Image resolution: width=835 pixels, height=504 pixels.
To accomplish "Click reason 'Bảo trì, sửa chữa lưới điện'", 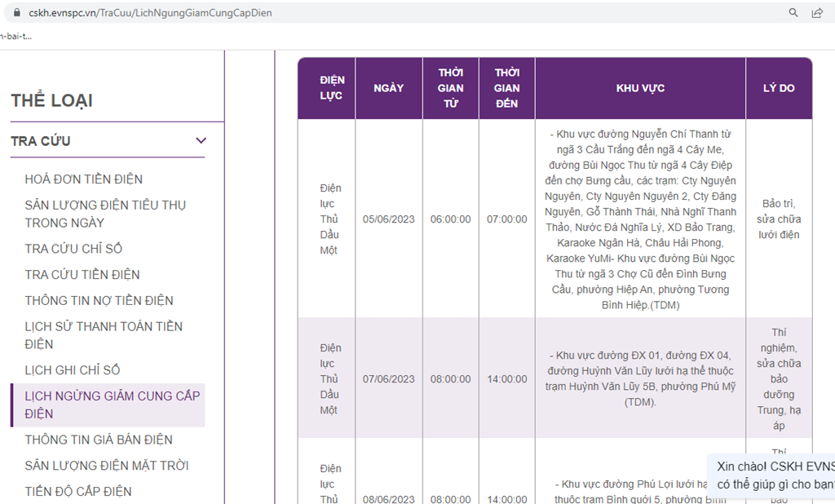I will [779, 219].
